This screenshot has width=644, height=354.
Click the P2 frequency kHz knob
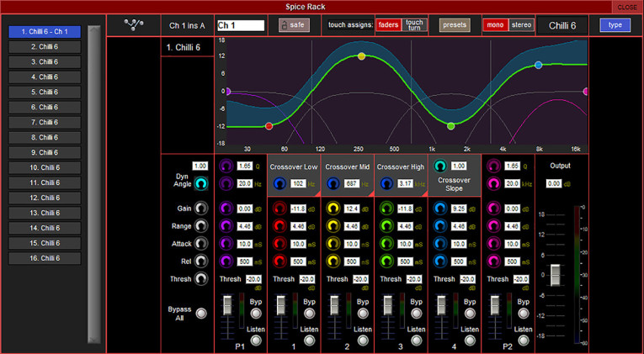493,184
